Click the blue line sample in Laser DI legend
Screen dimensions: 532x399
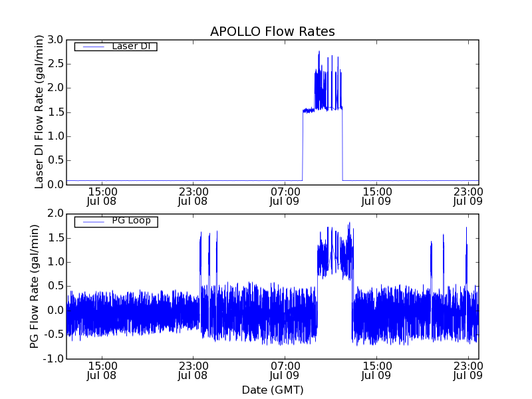tap(92, 47)
